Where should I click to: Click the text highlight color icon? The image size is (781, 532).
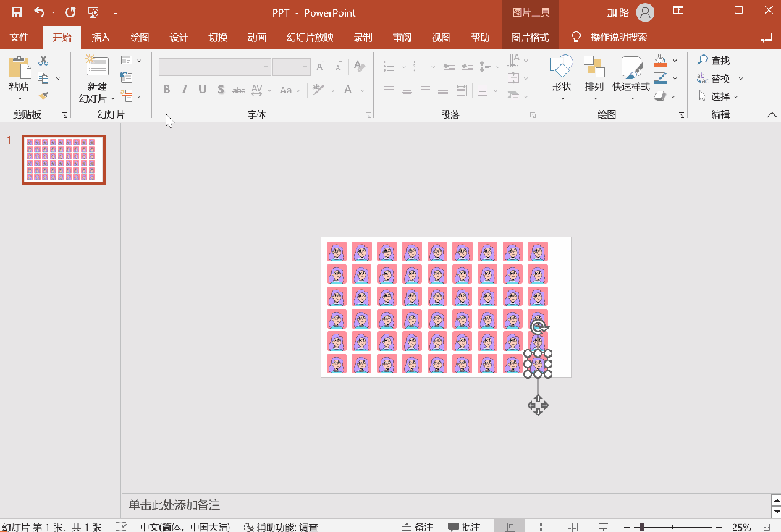point(318,90)
